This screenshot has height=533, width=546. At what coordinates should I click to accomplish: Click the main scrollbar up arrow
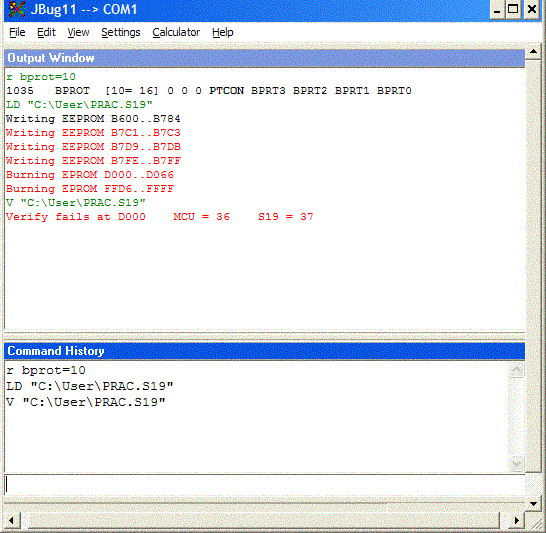(533, 52)
